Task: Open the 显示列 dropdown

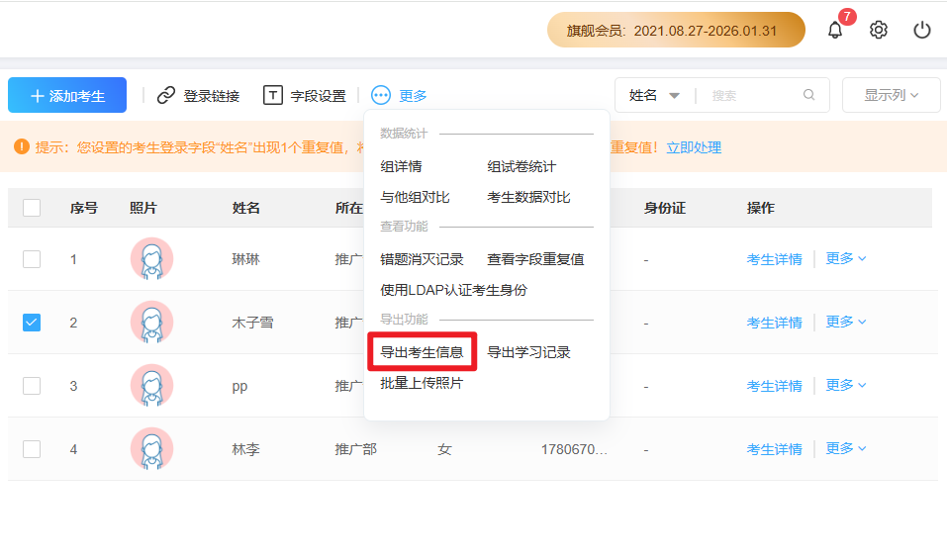Action: 891,95
